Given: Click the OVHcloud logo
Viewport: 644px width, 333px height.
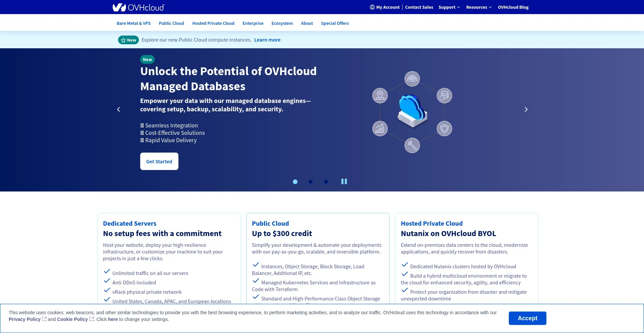Looking at the screenshot, I should tap(139, 7).
